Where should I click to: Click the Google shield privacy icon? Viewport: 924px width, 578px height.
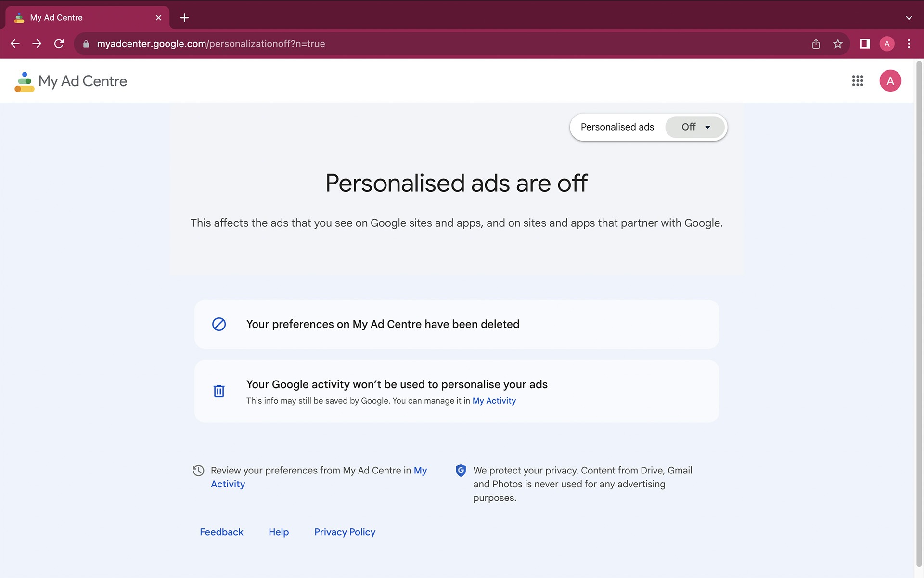pos(461,470)
